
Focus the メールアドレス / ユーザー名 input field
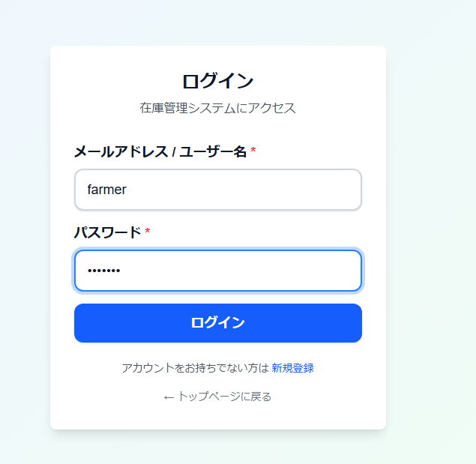(x=217, y=190)
